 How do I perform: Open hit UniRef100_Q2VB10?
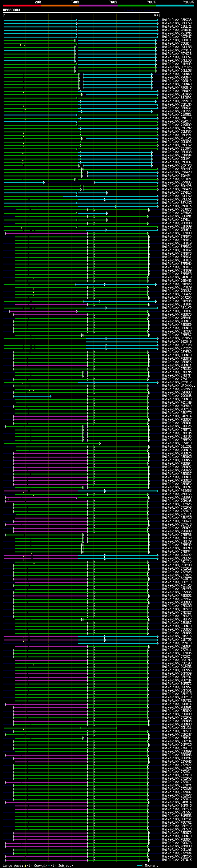coord(176,193)
